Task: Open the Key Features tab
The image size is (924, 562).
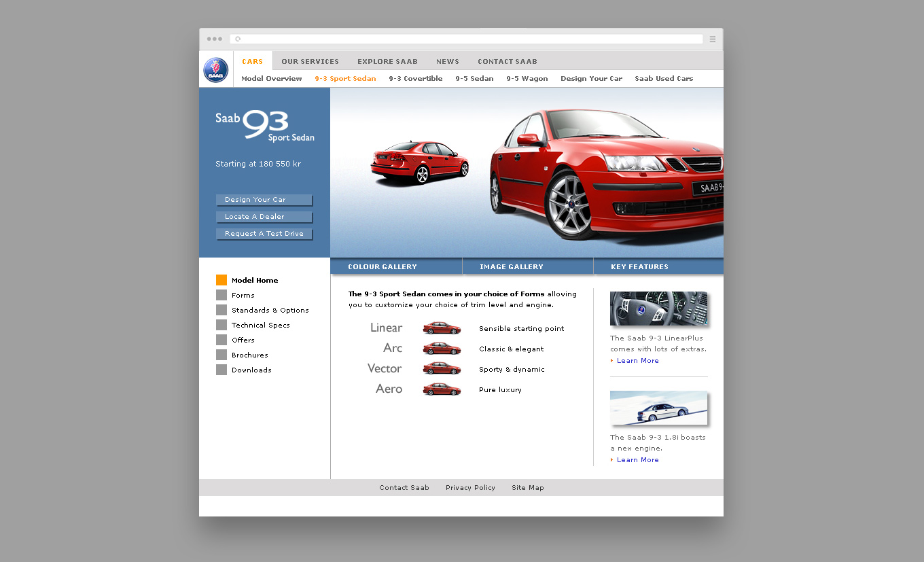Action: [x=639, y=267]
